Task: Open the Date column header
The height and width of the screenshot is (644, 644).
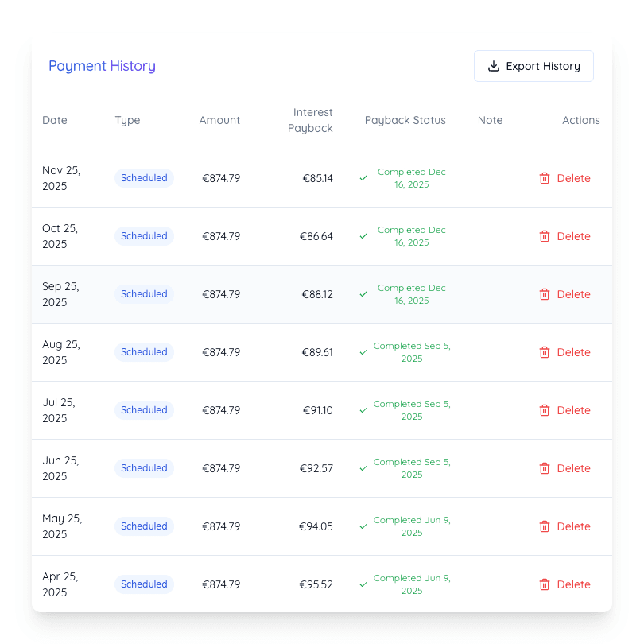Action: [x=55, y=120]
